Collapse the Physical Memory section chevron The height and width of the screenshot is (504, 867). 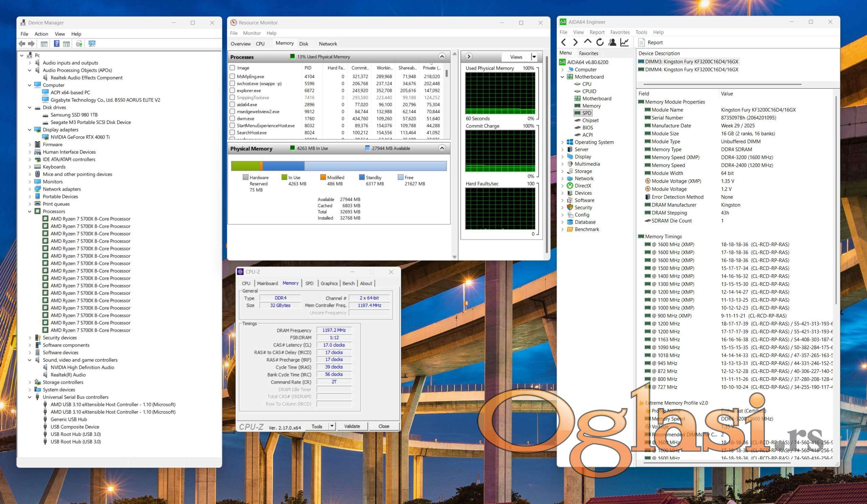click(442, 148)
